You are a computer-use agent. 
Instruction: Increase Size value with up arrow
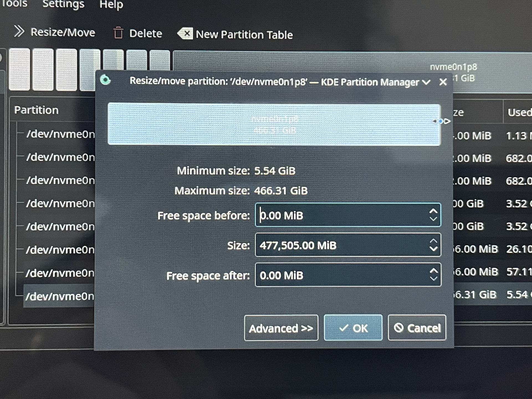tap(433, 241)
